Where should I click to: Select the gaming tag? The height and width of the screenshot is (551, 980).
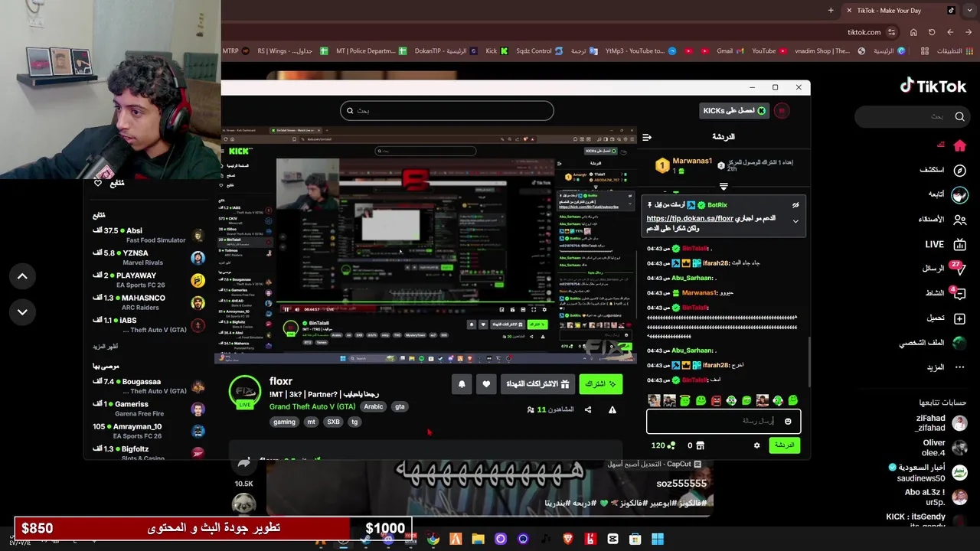pyautogui.click(x=284, y=422)
